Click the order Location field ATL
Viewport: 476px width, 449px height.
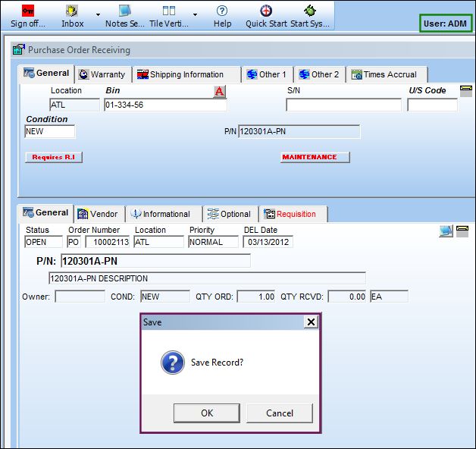[x=158, y=242]
